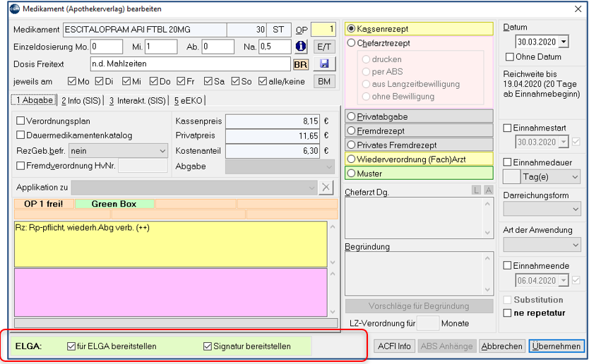
Task: Toggle the alle/keine checkbox
Action: (263, 81)
